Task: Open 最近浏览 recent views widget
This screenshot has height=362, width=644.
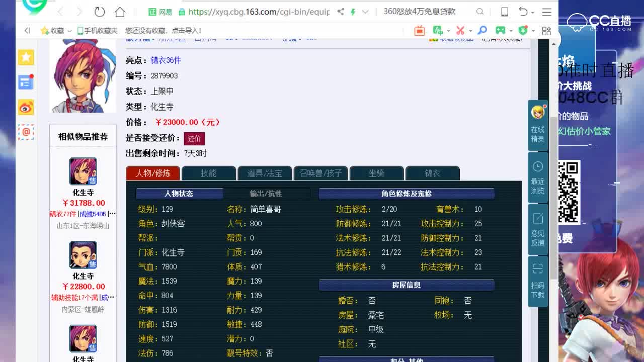Action: (x=538, y=177)
